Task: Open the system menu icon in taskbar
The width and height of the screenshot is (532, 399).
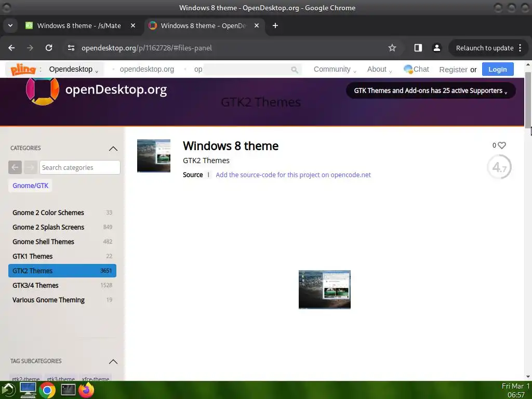Action: coord(8,390)
